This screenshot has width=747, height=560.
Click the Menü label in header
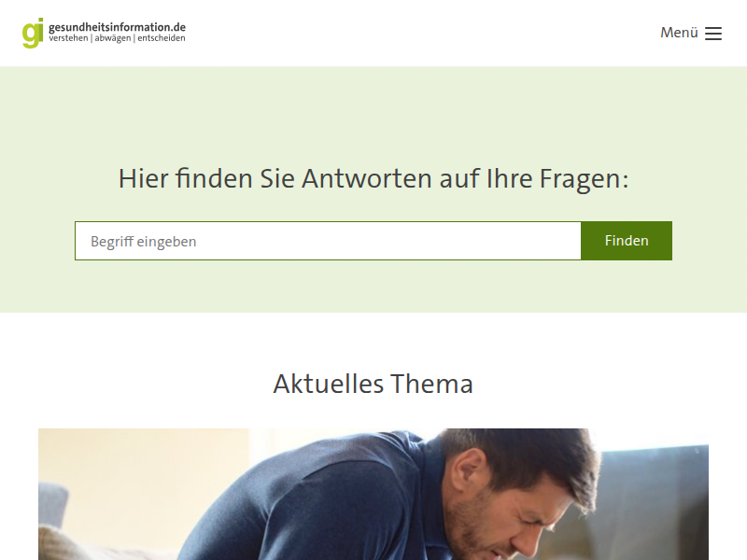(x=679, y=33)
